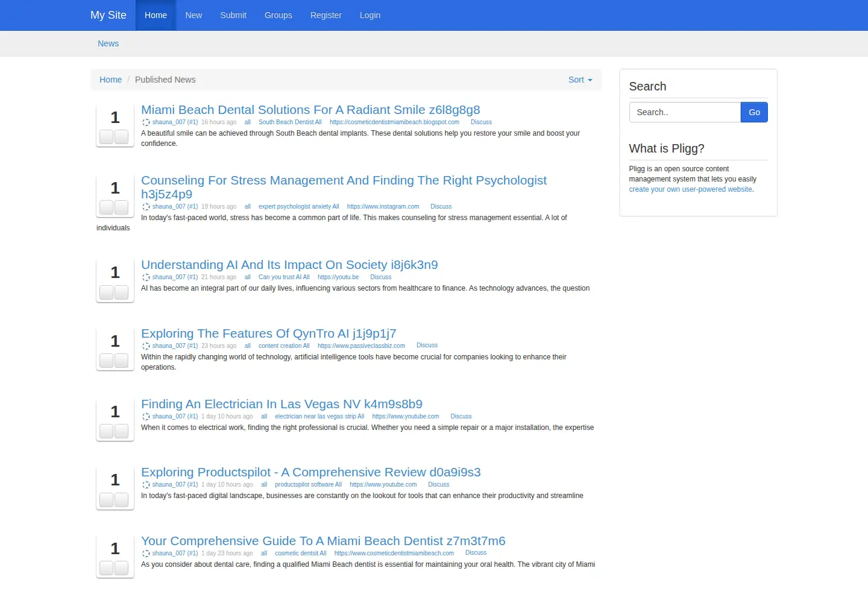The height and width of the screenshot is (603, 868).
Task: Downvote the Las Vegas Electrician story
Action: [x=121, y=431]
